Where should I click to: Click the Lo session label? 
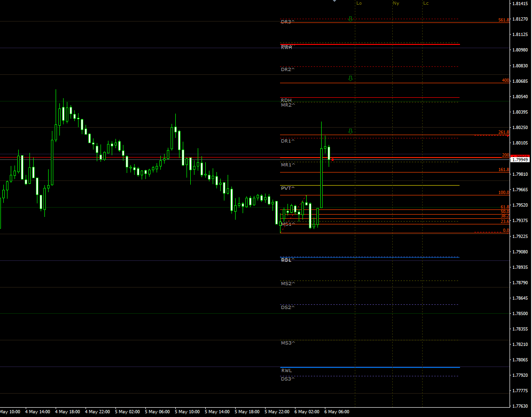coord(359,3)
